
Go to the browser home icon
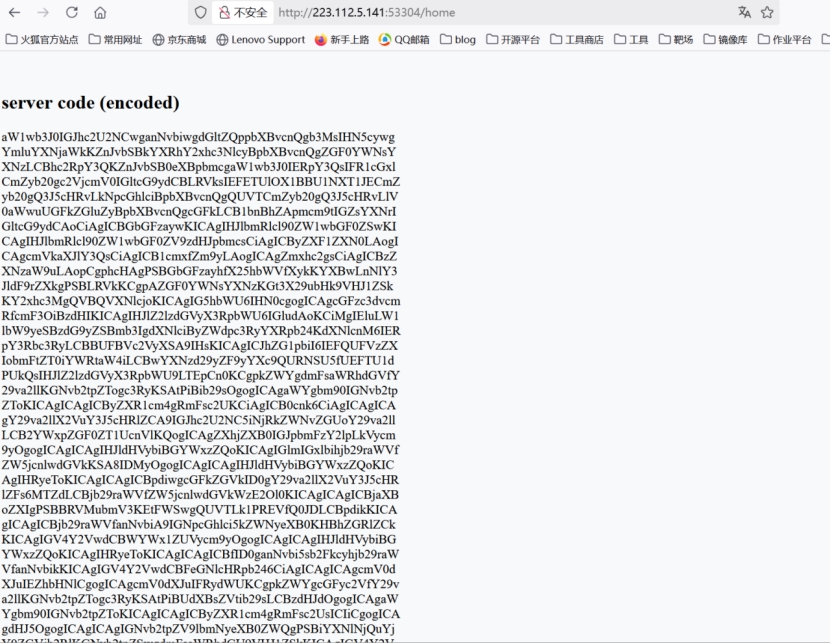click(100, 12)
